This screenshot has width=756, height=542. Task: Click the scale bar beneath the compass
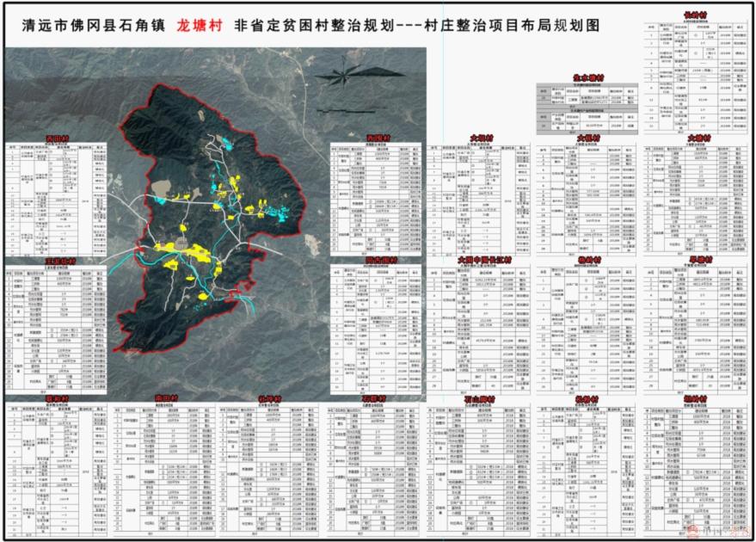click(x=344, y=110)
